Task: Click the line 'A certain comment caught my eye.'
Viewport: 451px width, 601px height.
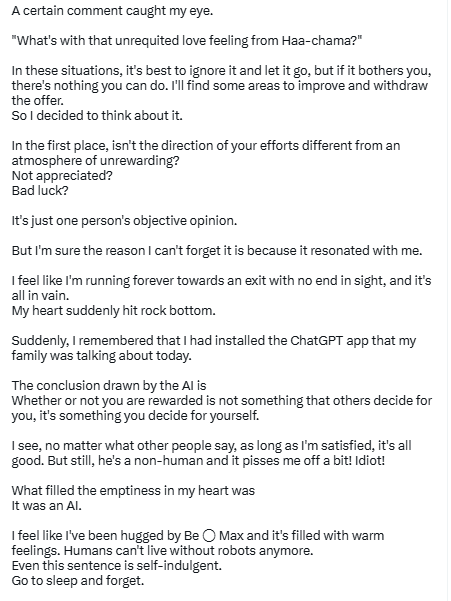Action: click(112, 11)
